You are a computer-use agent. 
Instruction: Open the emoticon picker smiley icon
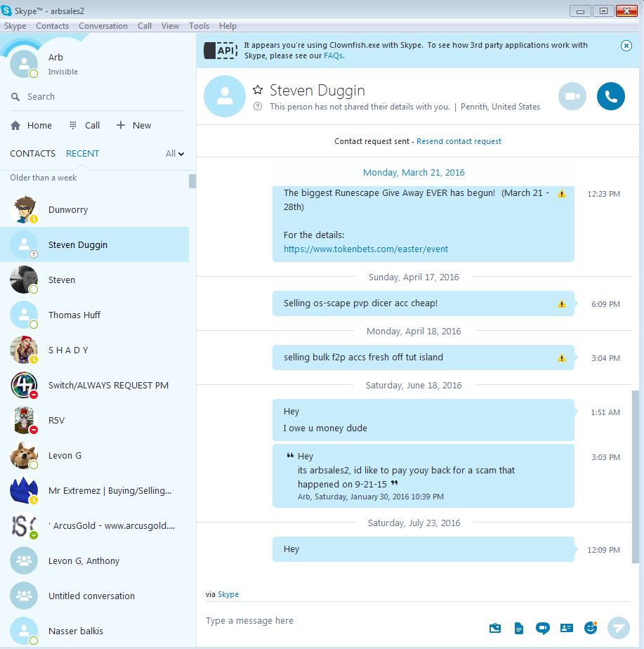pos(591,627)
